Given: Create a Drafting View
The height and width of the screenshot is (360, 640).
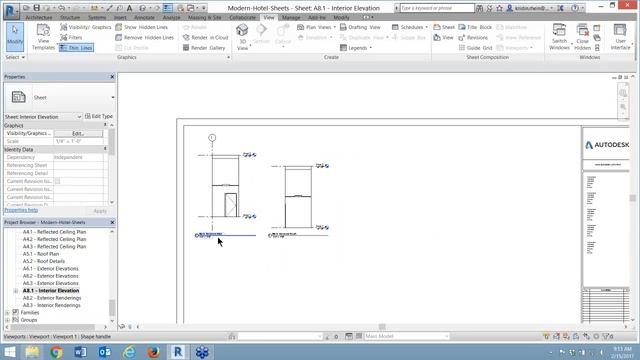Looking at the screenshot, I should [x=360, y=27].
